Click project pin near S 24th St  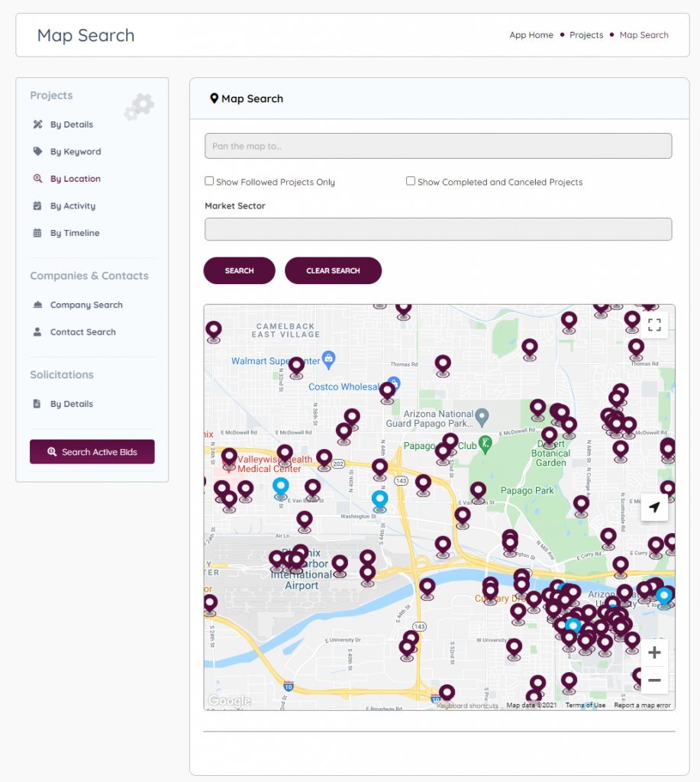point(210,604)
